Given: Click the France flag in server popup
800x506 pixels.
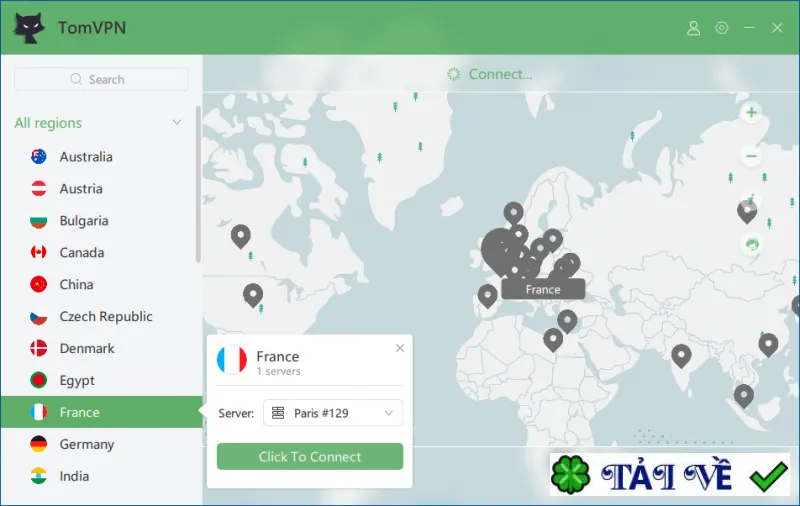Looking at the screenshot, I should (232, 360).
